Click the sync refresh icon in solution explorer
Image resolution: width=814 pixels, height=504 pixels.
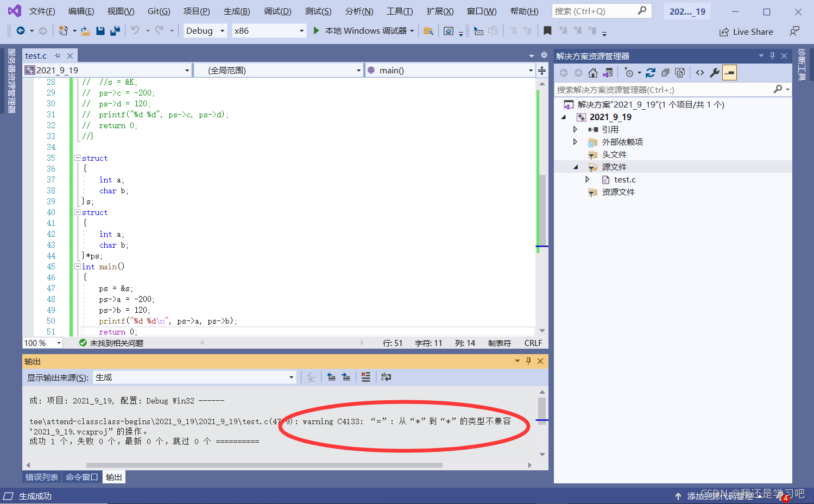coord(651,73)
